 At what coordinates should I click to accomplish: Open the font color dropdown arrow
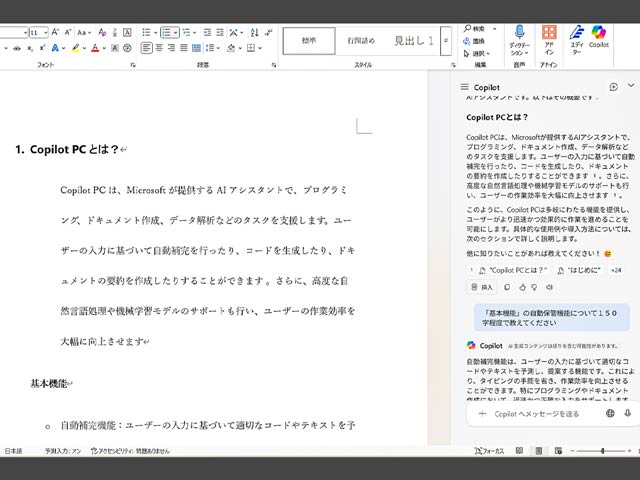104,48
